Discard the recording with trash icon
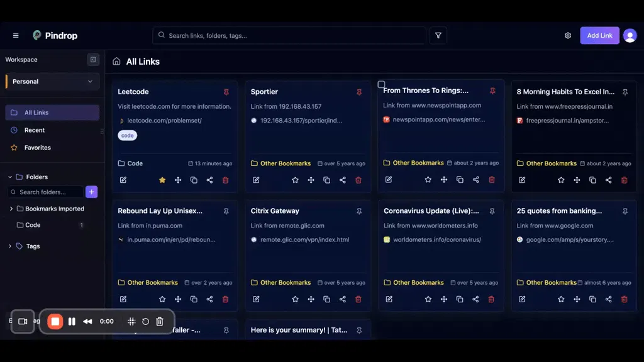 click(x=160, y=321)
